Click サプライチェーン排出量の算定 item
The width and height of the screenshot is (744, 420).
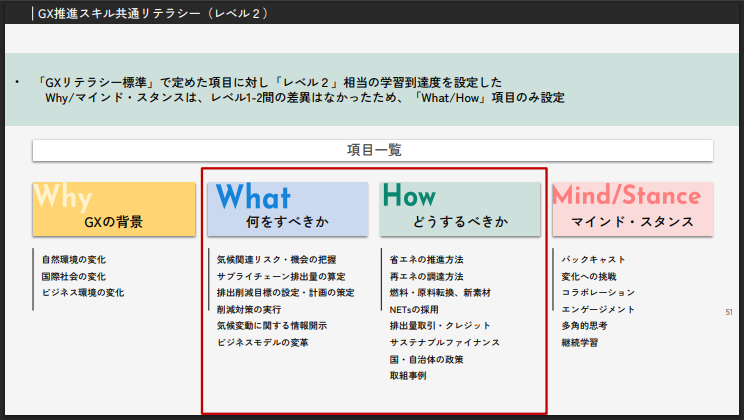click(281, 276)
